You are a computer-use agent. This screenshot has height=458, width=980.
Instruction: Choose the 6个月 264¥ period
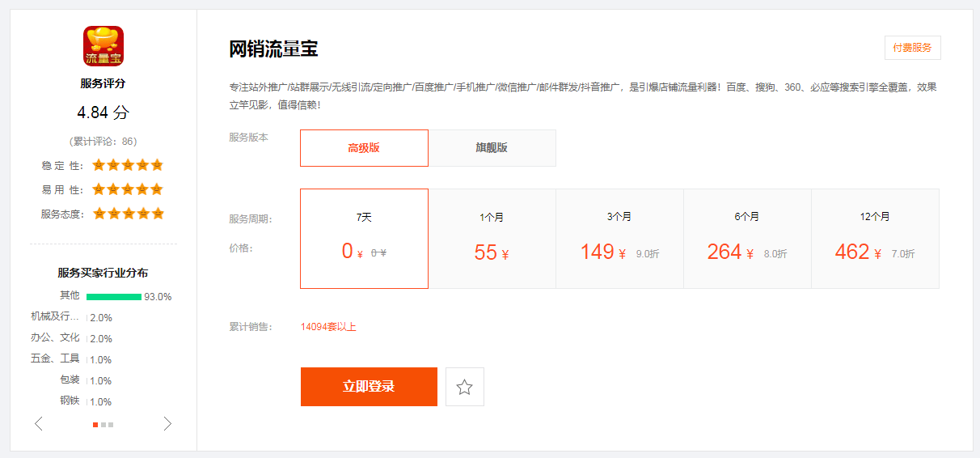(747, 239)
